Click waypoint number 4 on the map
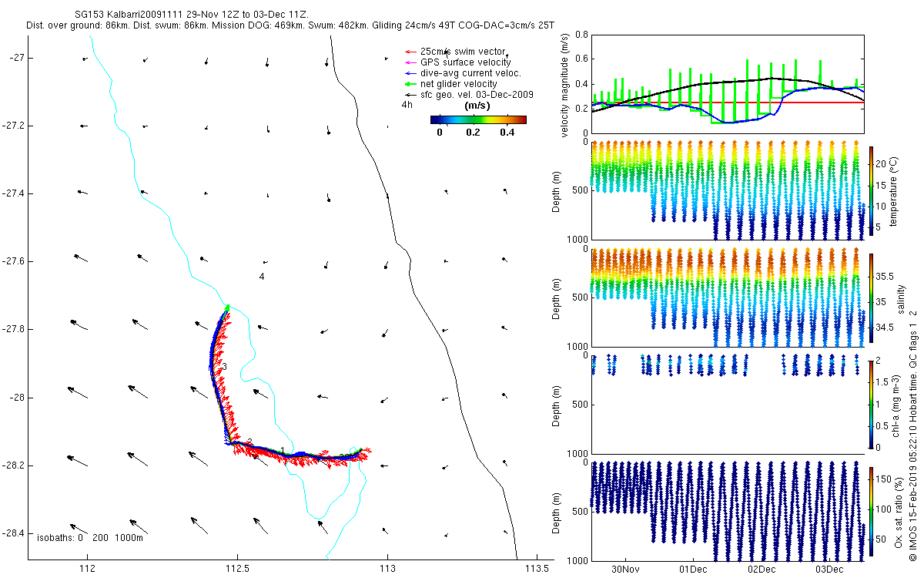924x578 pixels. pyautogui.click(x=262, y=277)
